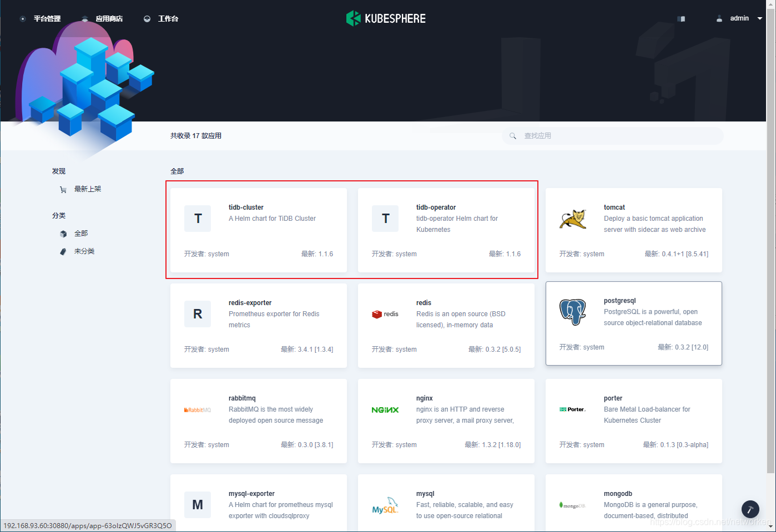Open the porter app title
776x532 pixels.
(x=613, y=398)
